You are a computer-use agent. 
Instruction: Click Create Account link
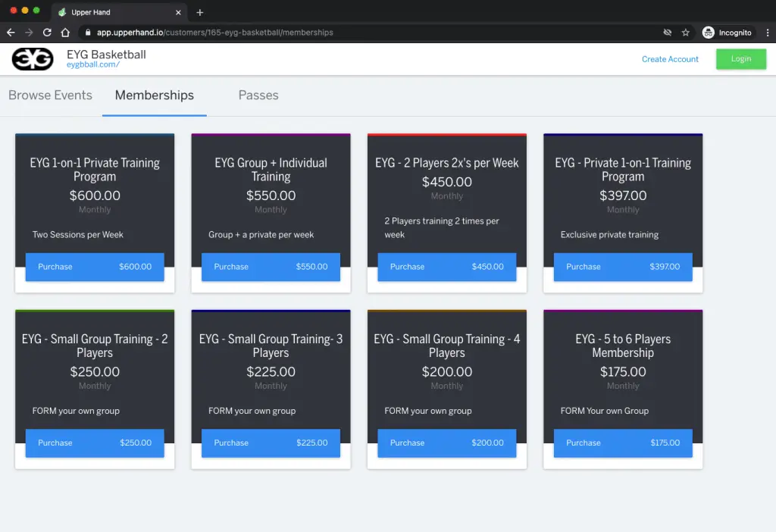coord(670,59)
